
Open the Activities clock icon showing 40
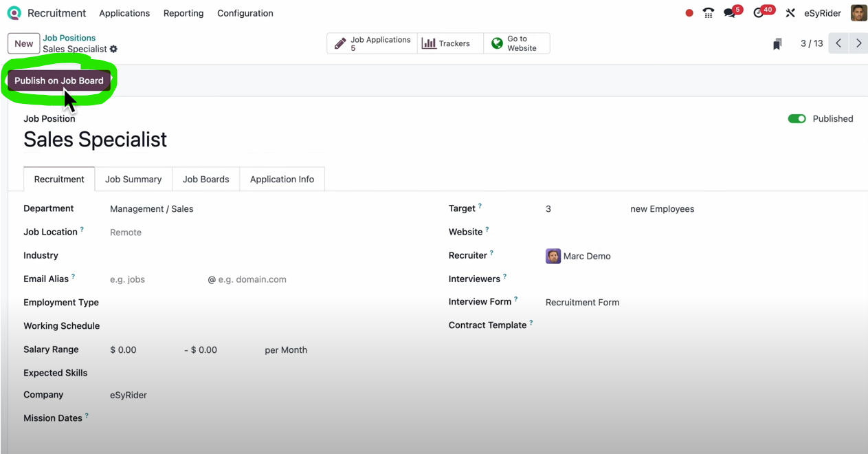tap(759, 12)
